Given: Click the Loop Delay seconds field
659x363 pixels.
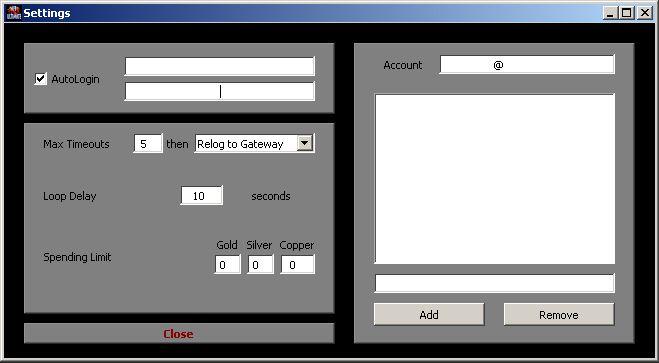Looking at the screenshot, I should pos(202,196).
